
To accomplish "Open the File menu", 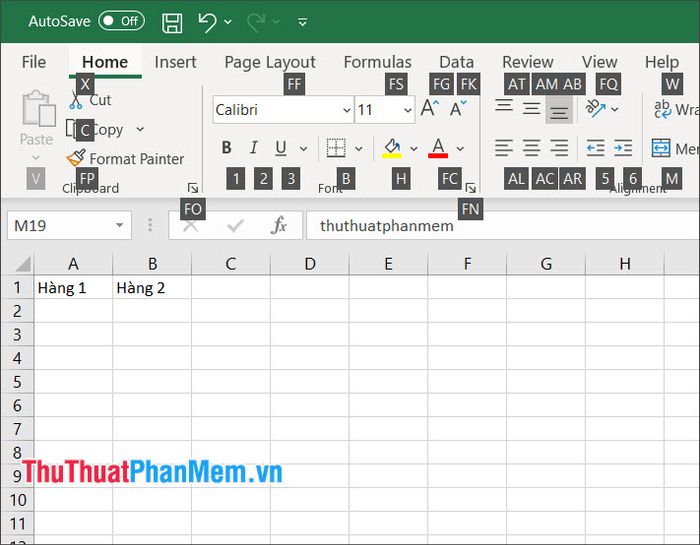I will click(33, 62).
